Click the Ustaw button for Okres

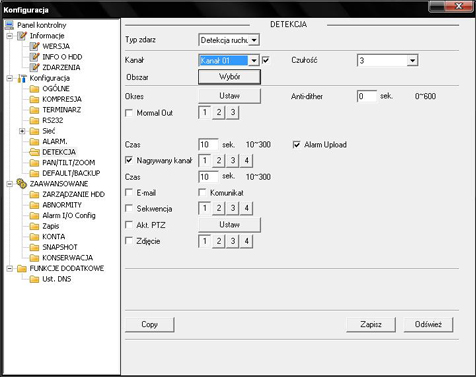[x=229, y=96]
